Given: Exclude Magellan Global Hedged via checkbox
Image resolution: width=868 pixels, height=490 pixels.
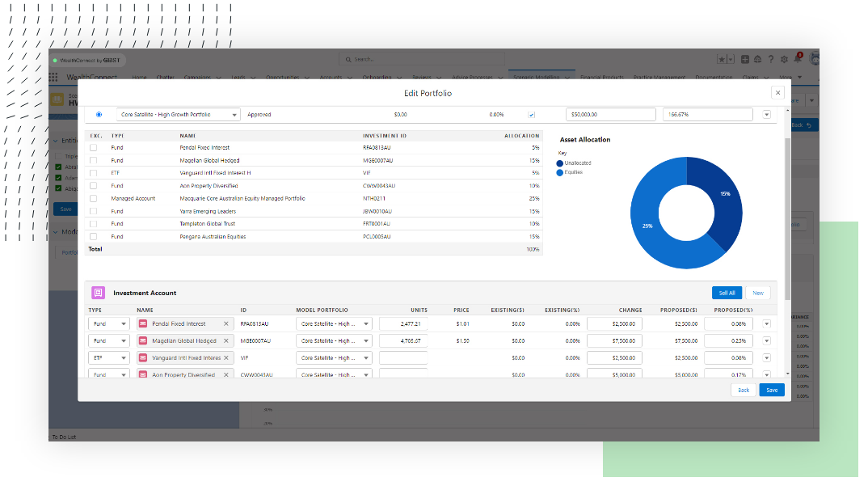Looking at the screenshot, I should (x=93, y=161).
